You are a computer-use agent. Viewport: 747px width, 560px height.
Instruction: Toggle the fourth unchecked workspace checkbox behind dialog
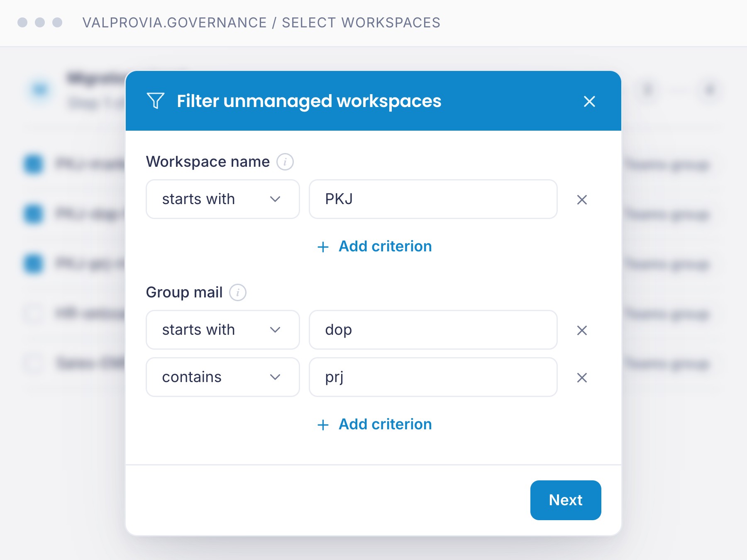tap(33, 313)
